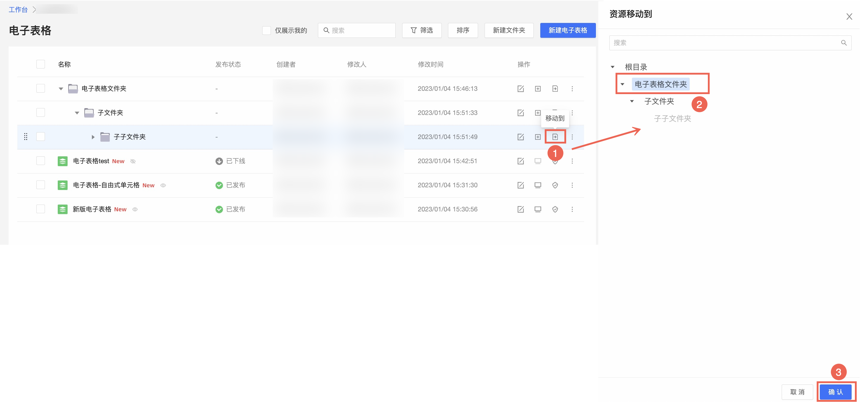Screen dimensions: 868x402
Task: Open the more options menu for 新版电子表格
Action: coord(572,209)
